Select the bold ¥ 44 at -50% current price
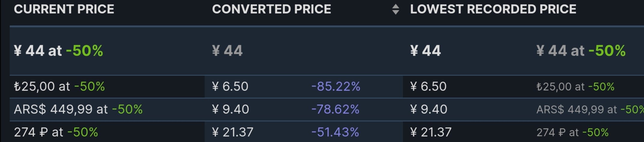The image size is (644, 142). coord(58,51)
